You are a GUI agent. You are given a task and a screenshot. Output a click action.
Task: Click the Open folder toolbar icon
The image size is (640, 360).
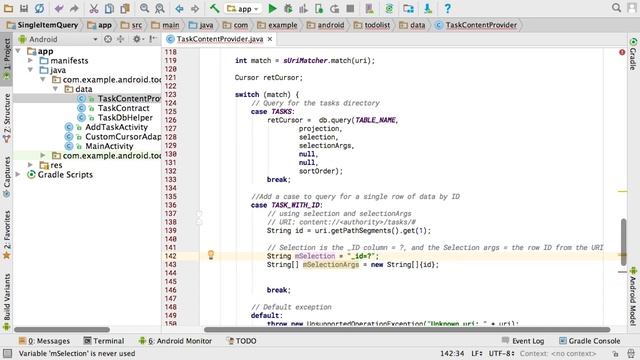(8, 8)
